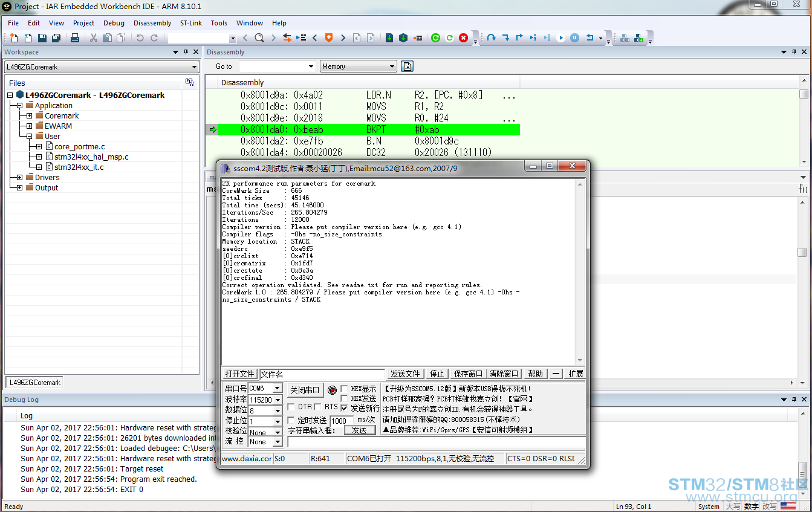The image size is (812, 512).
Task: Click the Redo arrow icon
Action: [154, 38]
